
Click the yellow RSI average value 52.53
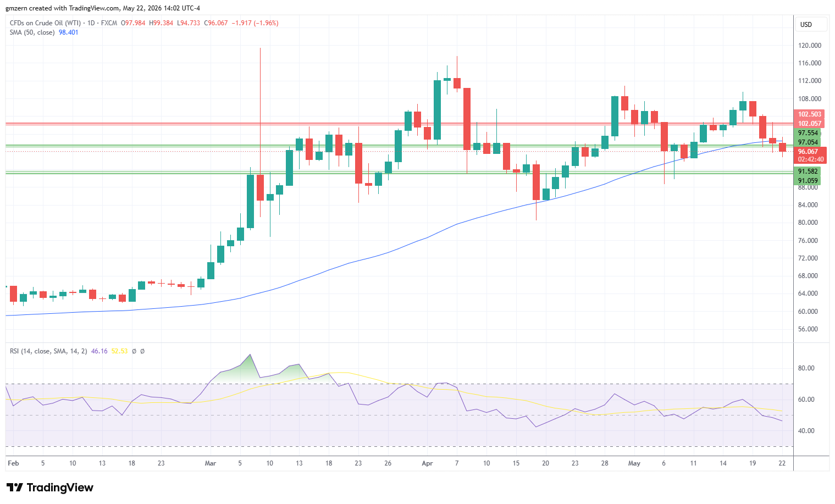click(x=119, y=351)
